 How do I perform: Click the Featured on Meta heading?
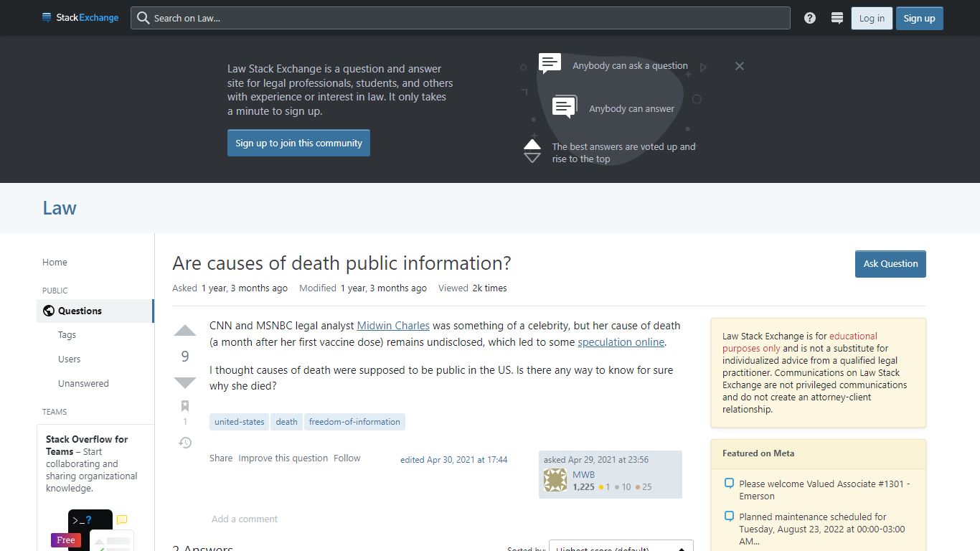(x=758, y=453)
